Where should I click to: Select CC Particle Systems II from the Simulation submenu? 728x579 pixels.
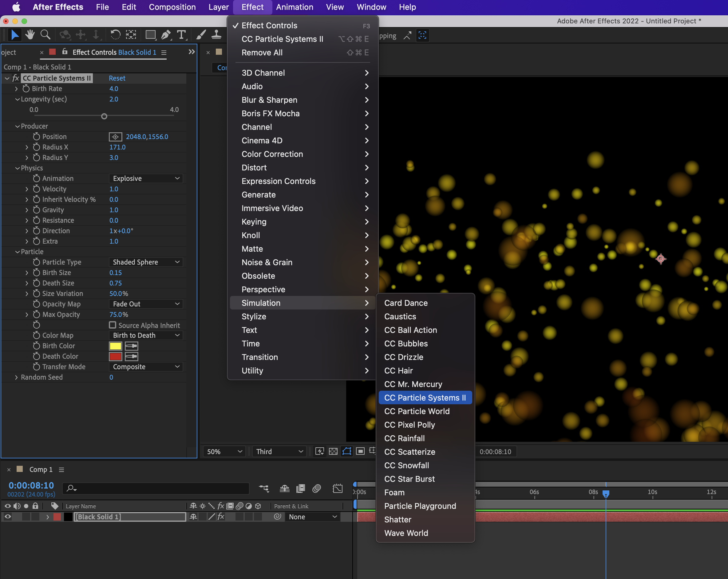click(425, 397)
